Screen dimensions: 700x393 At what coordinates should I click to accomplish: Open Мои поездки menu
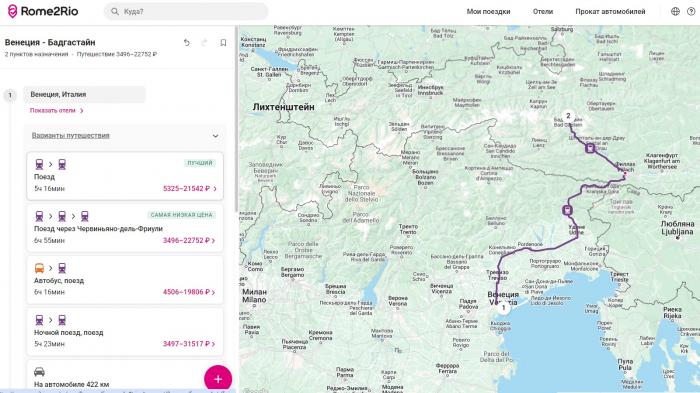pos(488,12)
